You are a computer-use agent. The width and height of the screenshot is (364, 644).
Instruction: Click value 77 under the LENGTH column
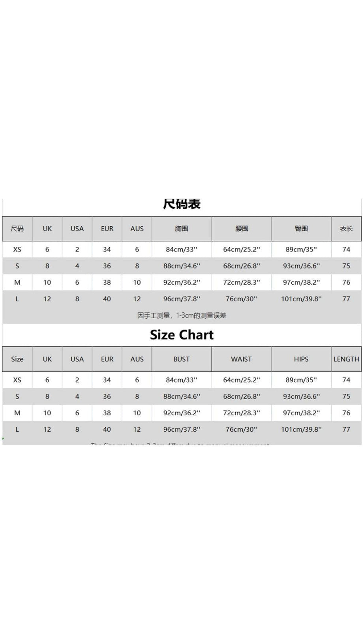pyautogui.click(x=346, y=429)
